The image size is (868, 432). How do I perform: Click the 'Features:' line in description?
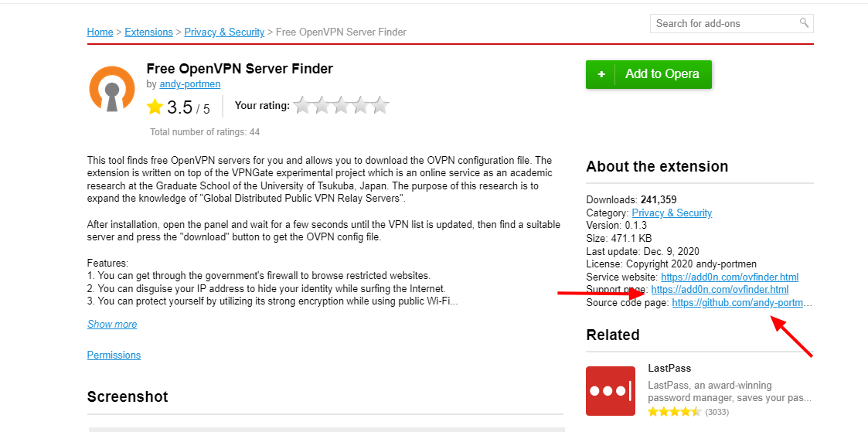[107, 263]
